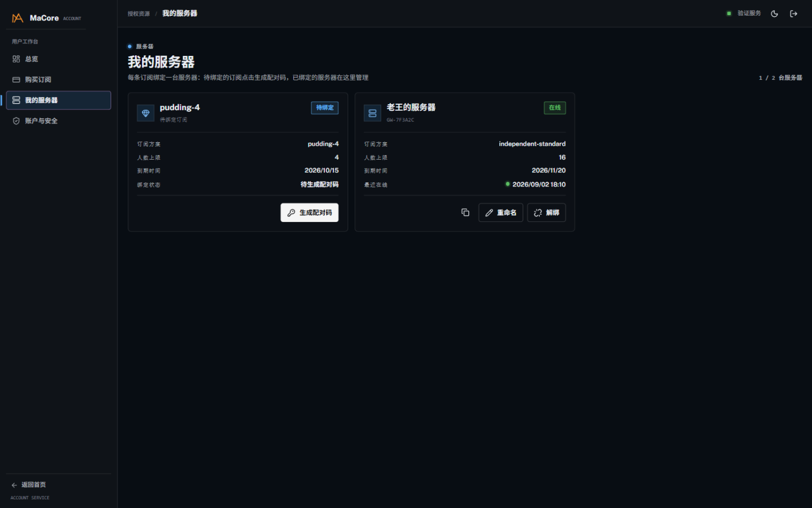Click 生成配对码 button
The image size is (812, 508).
[310, 212]
